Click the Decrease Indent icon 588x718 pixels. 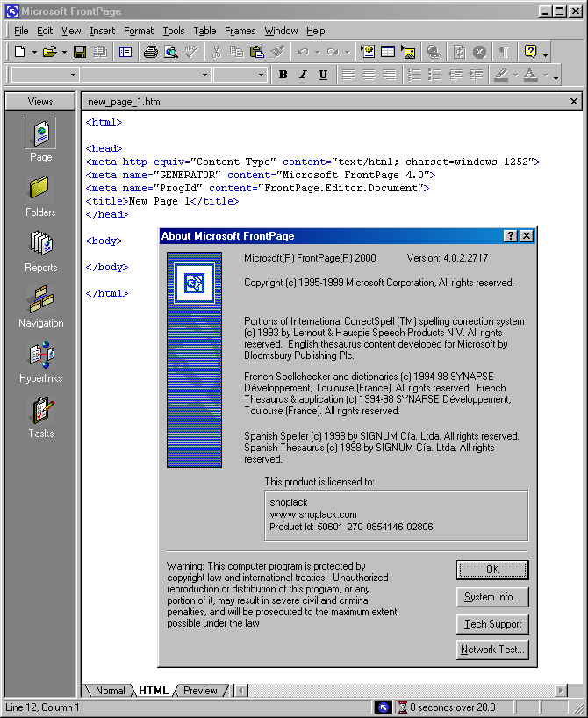pyautogui.click(x=455, y=75)
